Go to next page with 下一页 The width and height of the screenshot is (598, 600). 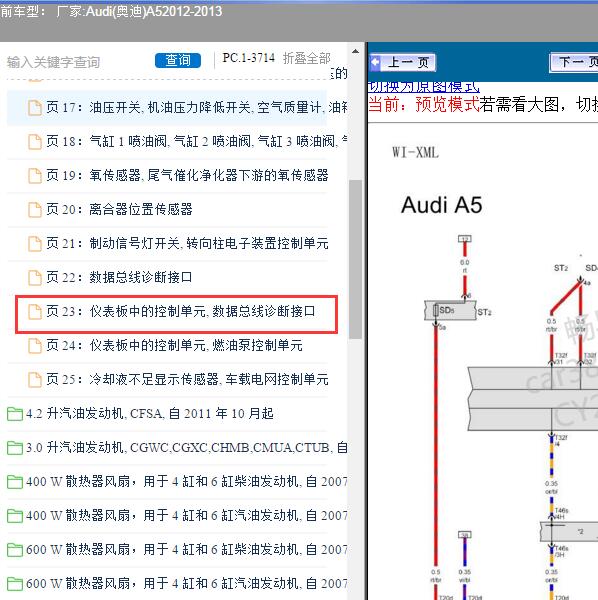574,62
